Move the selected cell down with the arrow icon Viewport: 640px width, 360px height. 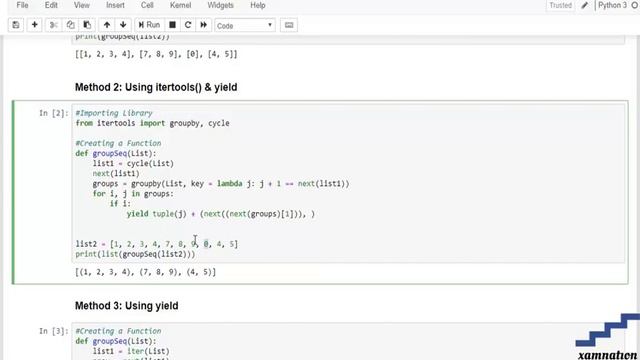click(123, 25)
